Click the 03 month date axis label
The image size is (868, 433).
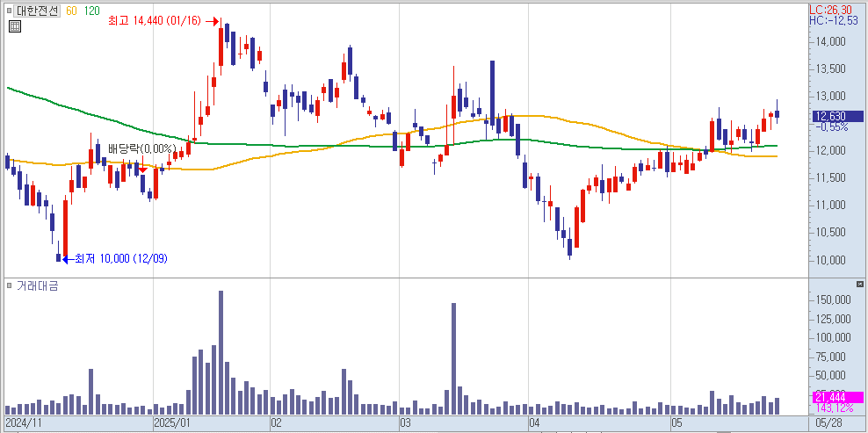[x=405, y=423]
